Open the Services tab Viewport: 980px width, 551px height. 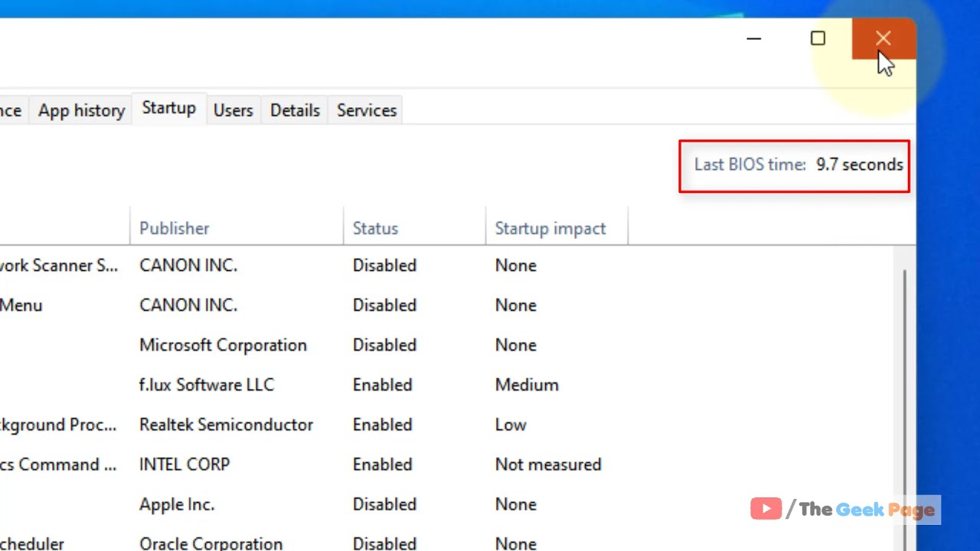coord(367,110)
